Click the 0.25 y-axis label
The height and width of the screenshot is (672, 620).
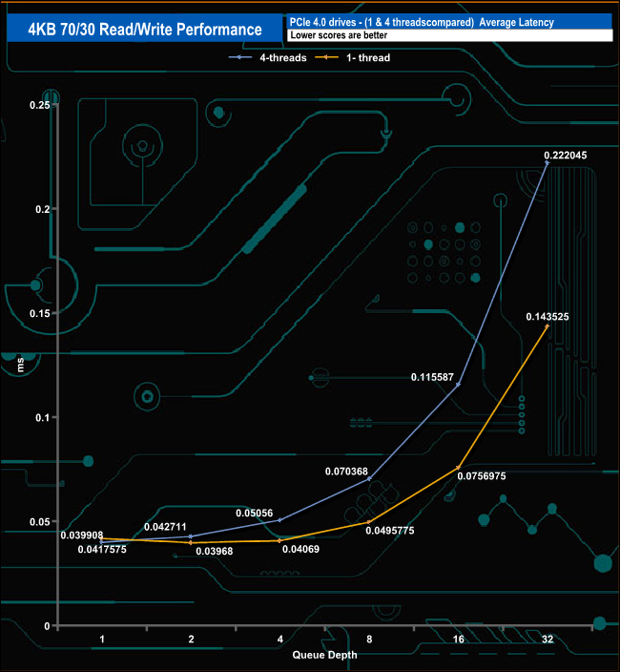(40, 105)
